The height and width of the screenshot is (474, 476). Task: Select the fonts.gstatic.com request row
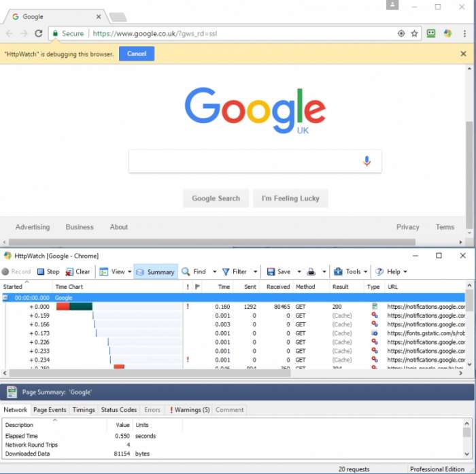(x=234, y=333)
